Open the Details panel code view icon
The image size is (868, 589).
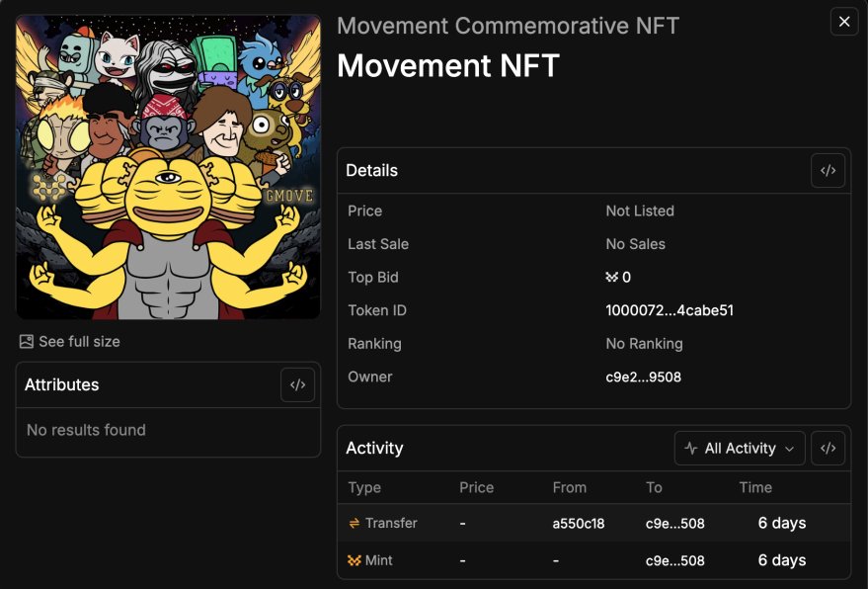coord(828,171)
